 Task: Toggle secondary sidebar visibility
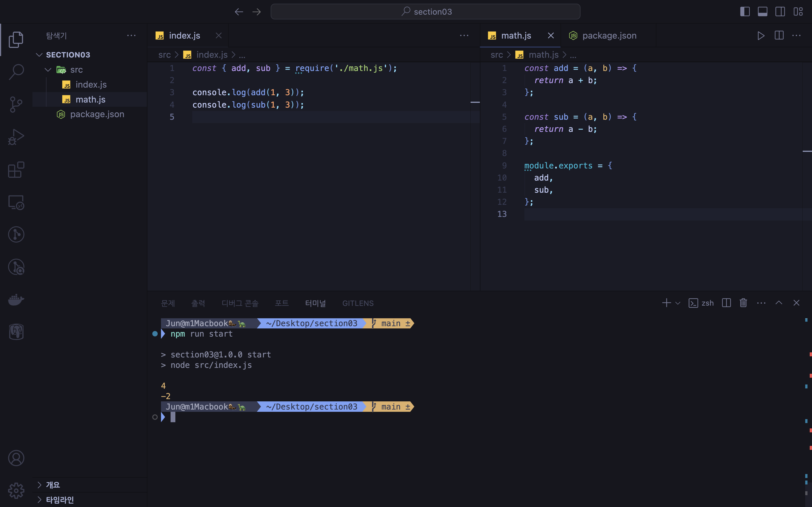pyautogui.click(x=780, y=12)
